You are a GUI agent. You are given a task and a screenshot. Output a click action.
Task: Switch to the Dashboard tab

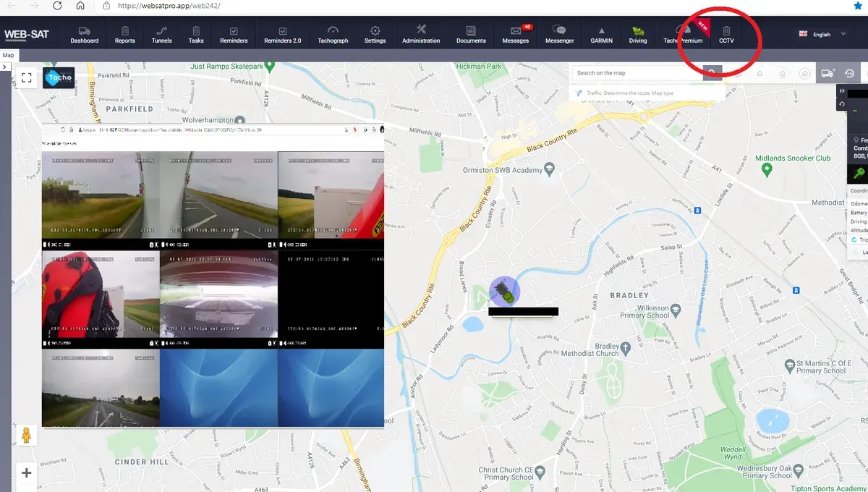(84, 33)
